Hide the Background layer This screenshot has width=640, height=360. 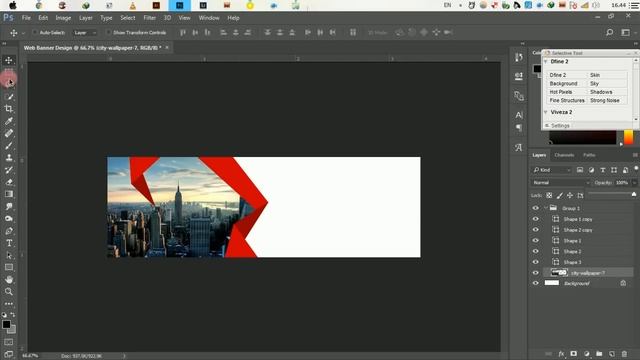(536, 283)
